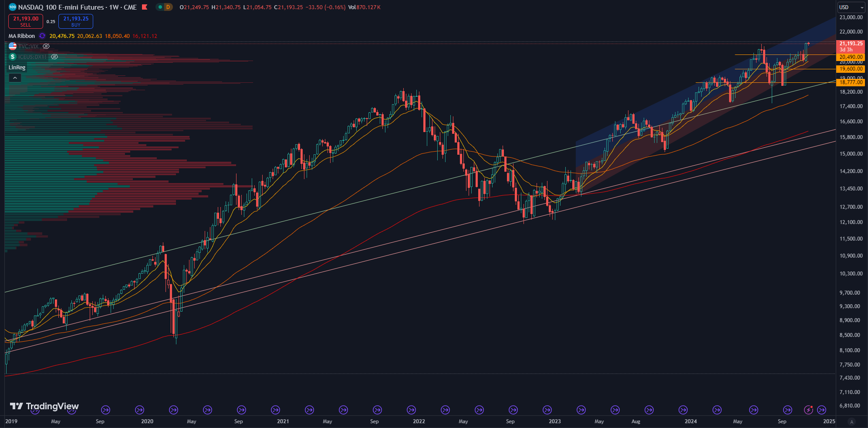Click the 2019 label on time axis
The width and height of the screenshot is (868, 428).
(x=11, y=421)
